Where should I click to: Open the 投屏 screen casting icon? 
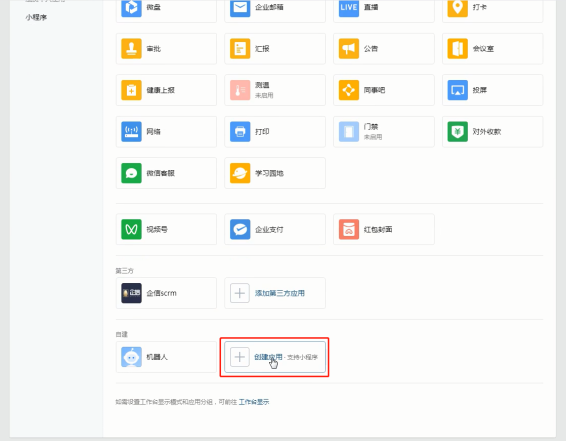458,90
